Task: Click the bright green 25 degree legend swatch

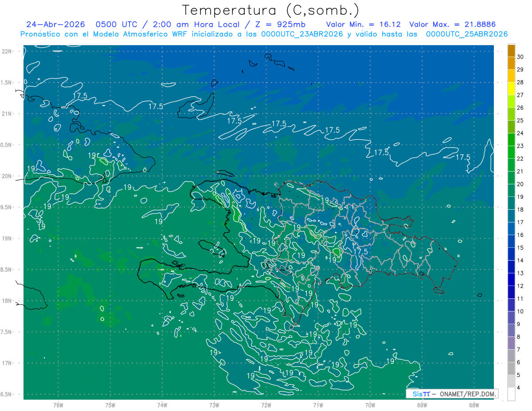Action: click(511, 114)
